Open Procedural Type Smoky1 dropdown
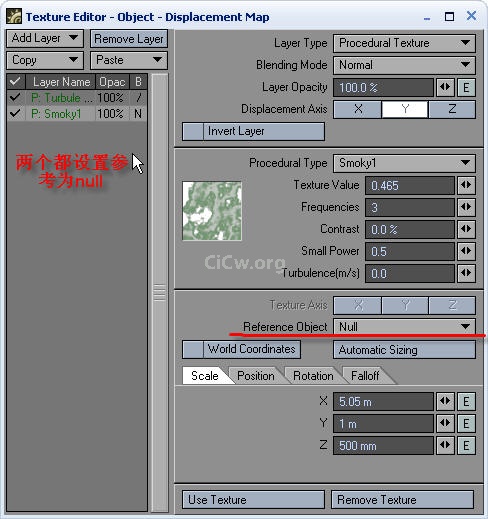The width and height of the screenshot is (488, 519). [404, 163]
